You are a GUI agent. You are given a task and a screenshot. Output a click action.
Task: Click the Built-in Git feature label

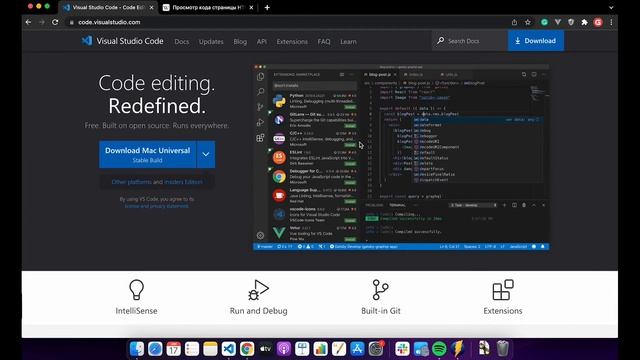pos(380,311)
